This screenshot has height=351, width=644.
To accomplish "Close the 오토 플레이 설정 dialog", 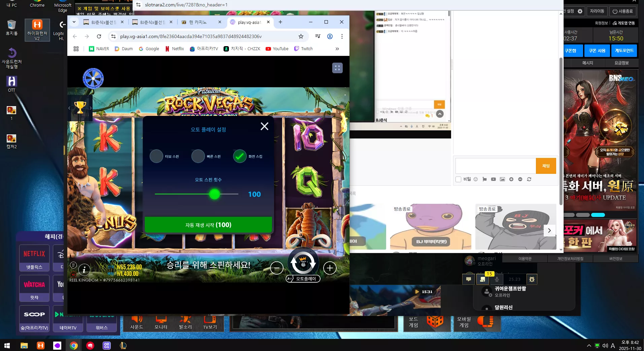I will (x=265, y=126).
